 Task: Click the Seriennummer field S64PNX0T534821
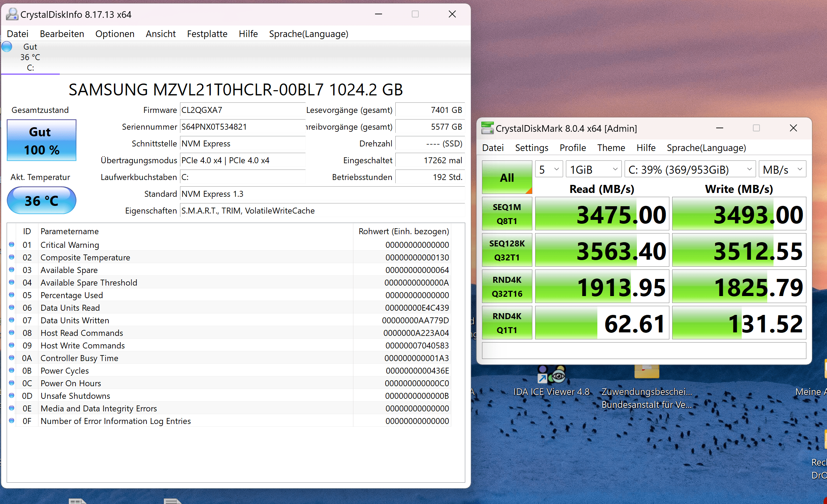click(243, 127)
